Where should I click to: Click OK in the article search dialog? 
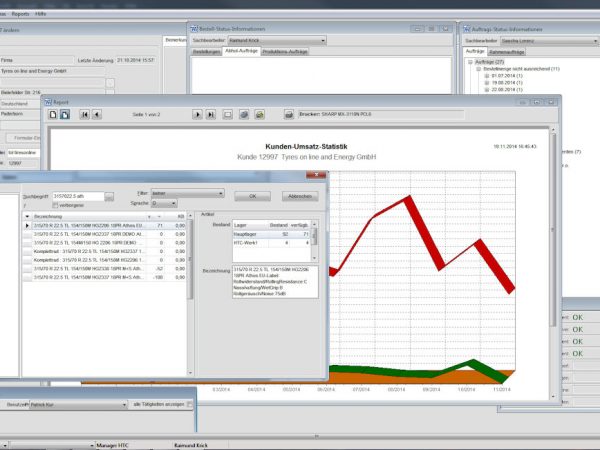point(253,196)
